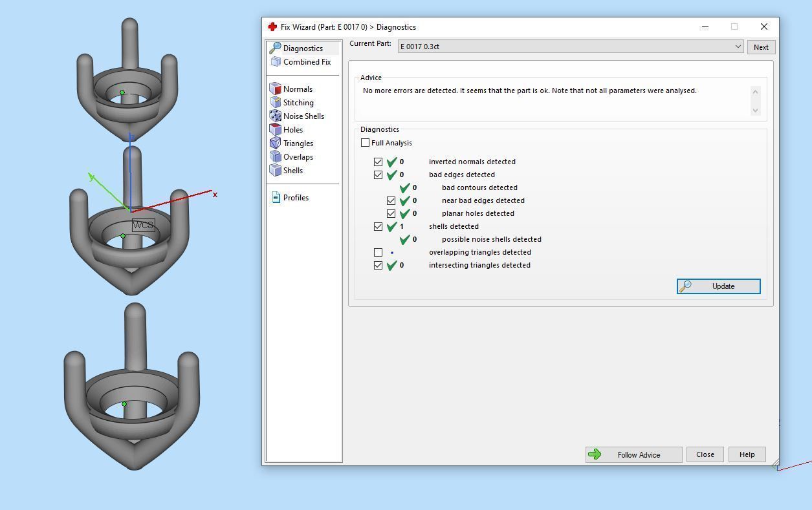Click green checkmark beside intersecting triangles detected
The height and width of the screenshot is (510, 812).
pyautogui.click(x=391, y=265)
